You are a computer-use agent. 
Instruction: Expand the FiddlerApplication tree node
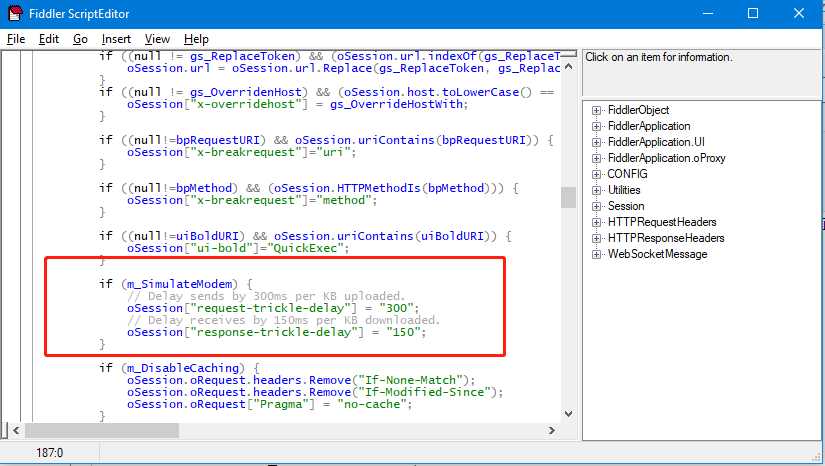pyautogui.click(x=596, y=126)
